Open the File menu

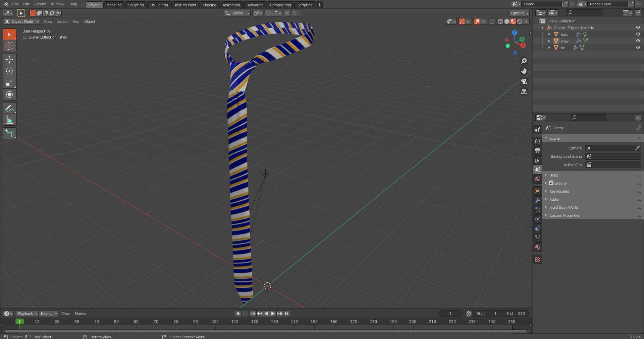coord(15,4)
